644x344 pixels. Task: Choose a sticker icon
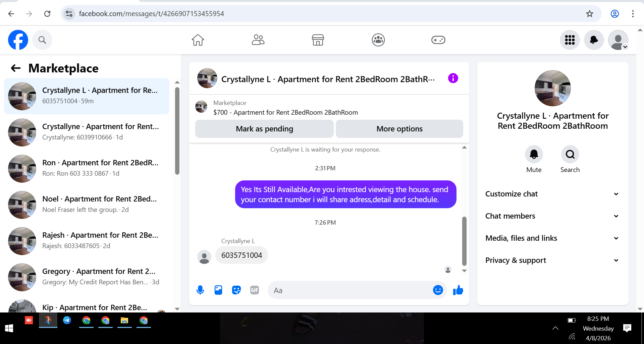tap(236, 290)
